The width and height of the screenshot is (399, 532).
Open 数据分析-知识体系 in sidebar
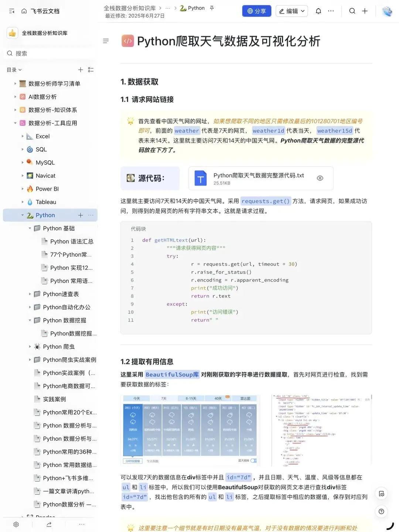tap(53, 110)
